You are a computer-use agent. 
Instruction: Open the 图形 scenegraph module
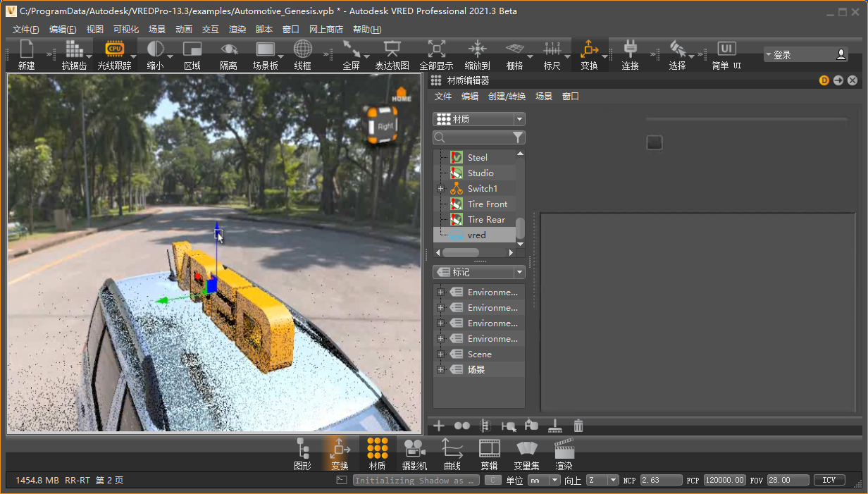coord(302,454)
